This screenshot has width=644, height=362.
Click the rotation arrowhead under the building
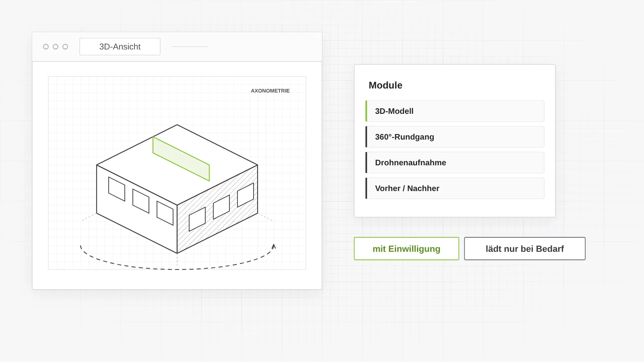(274, 246)
